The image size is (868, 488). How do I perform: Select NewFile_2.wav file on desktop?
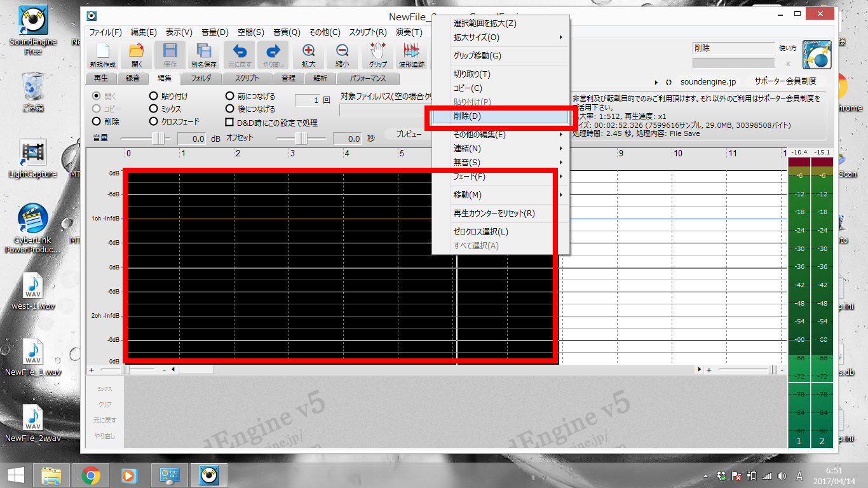(x=33, y=424)
